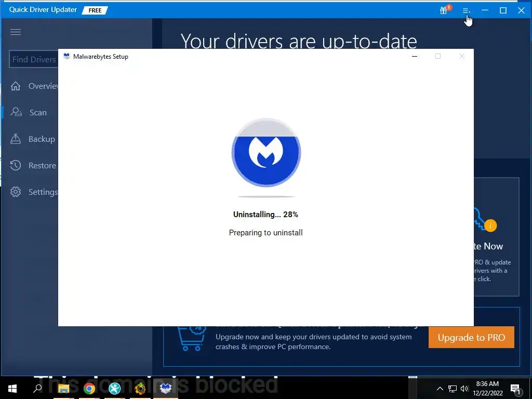This screenshot has height=399, width=532.
Task: Open the volume icon in system tray
Action: tap(464, 389)
